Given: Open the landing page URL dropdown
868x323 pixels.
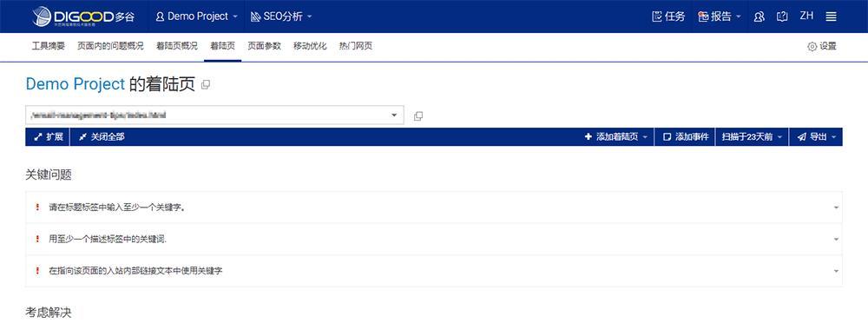Looking at the screenshot, I should (x=214, y=115).
